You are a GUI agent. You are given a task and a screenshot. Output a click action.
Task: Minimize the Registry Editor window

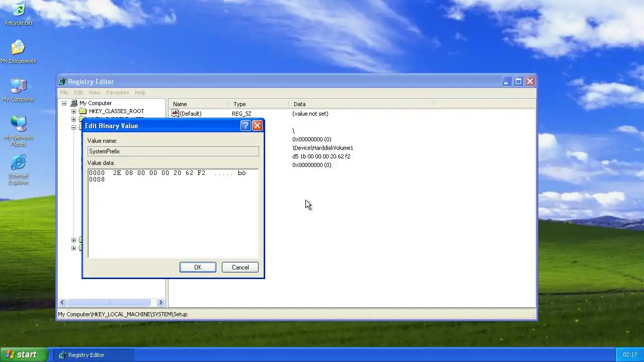click(506, 81)
